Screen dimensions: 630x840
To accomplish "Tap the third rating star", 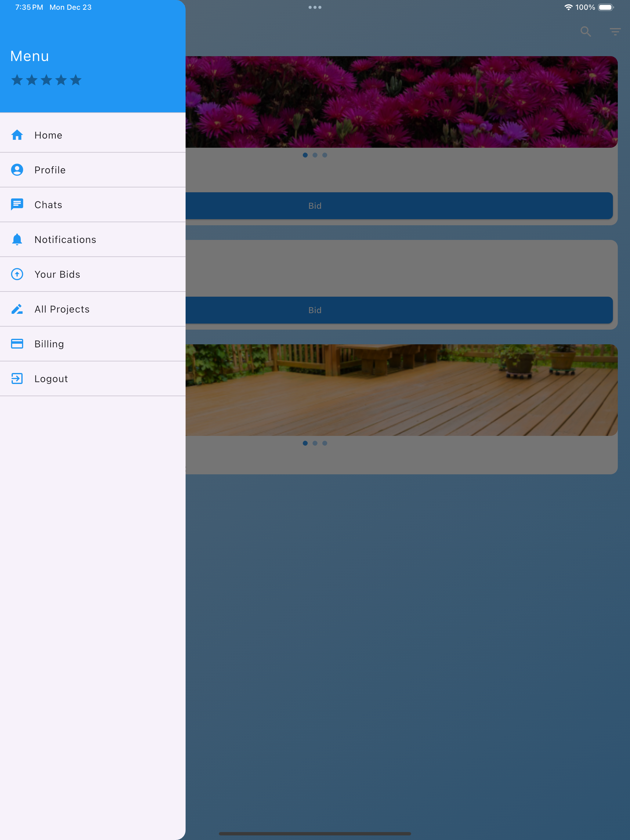I will (46, 80).
